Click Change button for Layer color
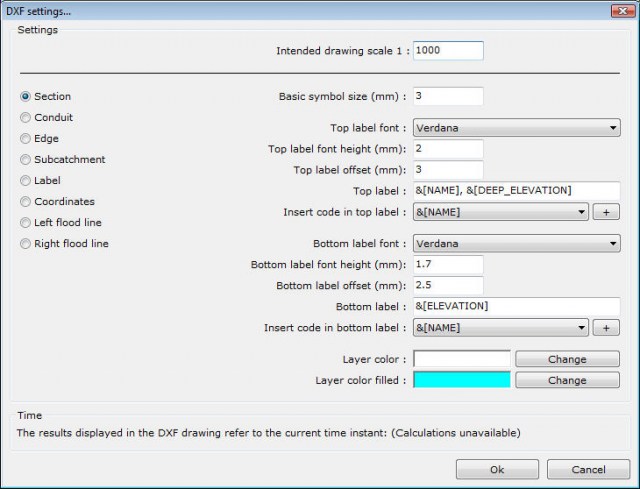 coord(567,359)
